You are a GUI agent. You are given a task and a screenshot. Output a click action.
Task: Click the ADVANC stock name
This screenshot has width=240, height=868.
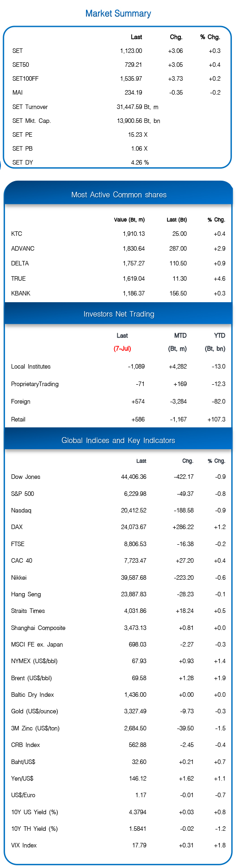[23, 248]
